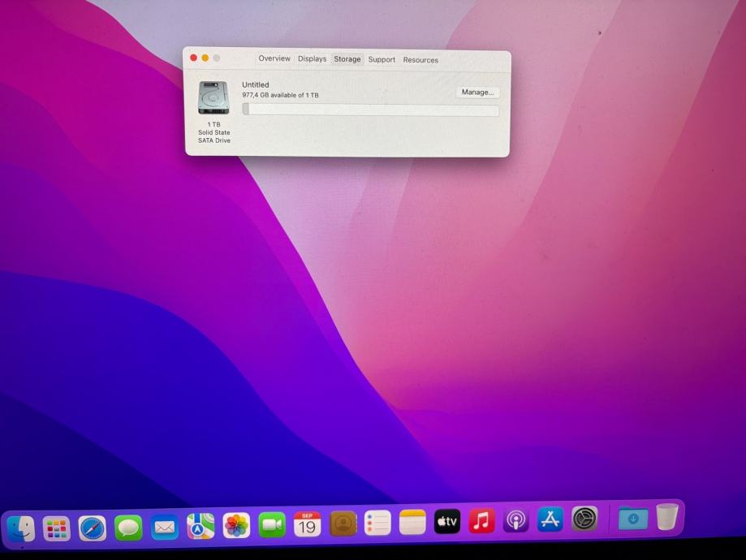Go to the Support tab

[x=382, y=60]
